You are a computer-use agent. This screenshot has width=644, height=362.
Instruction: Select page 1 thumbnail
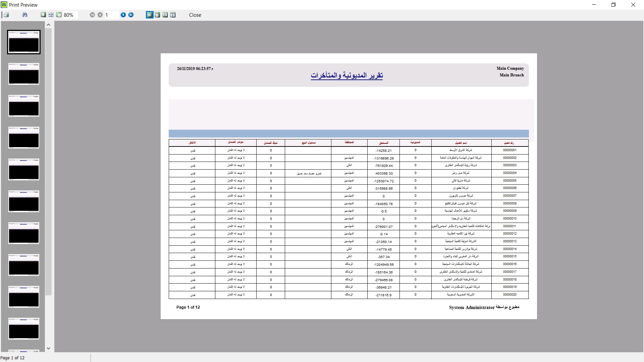[24, 42]
